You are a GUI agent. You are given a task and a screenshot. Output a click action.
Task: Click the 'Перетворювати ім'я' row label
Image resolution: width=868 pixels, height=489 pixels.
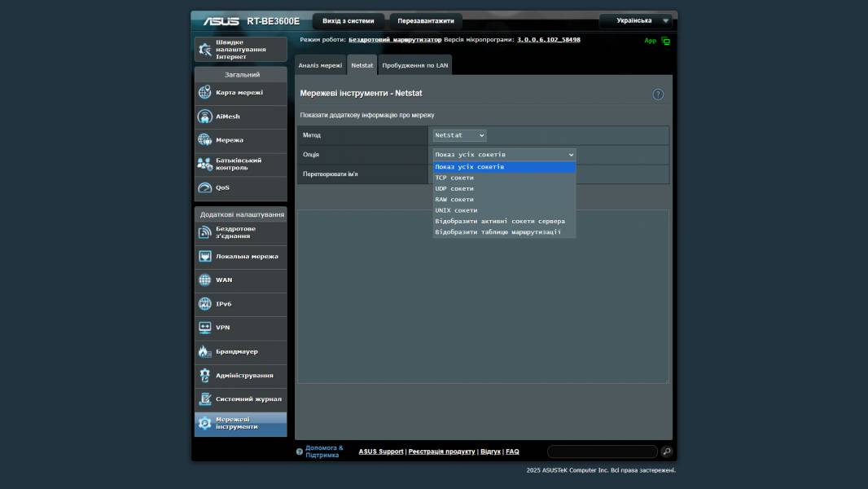coord(331,174)
